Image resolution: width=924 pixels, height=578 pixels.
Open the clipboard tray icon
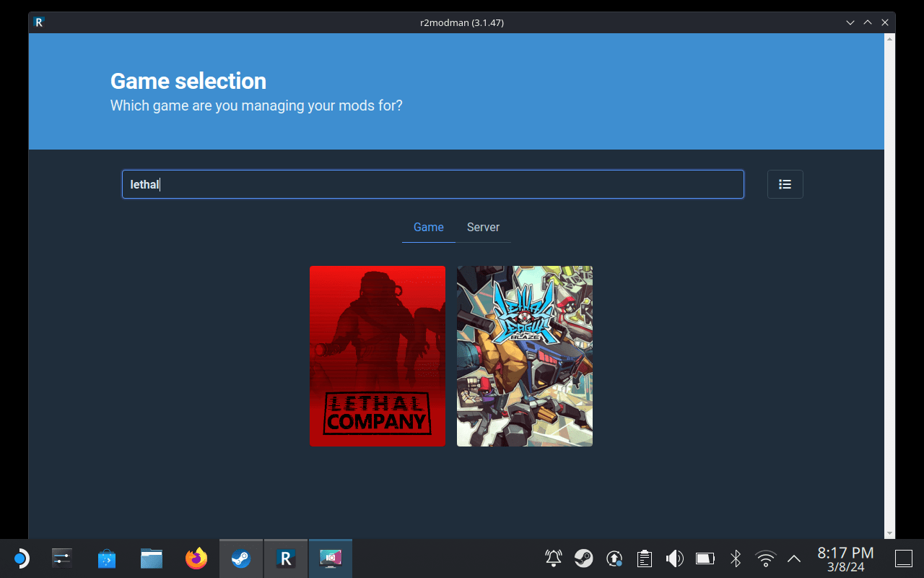(645, 558)
